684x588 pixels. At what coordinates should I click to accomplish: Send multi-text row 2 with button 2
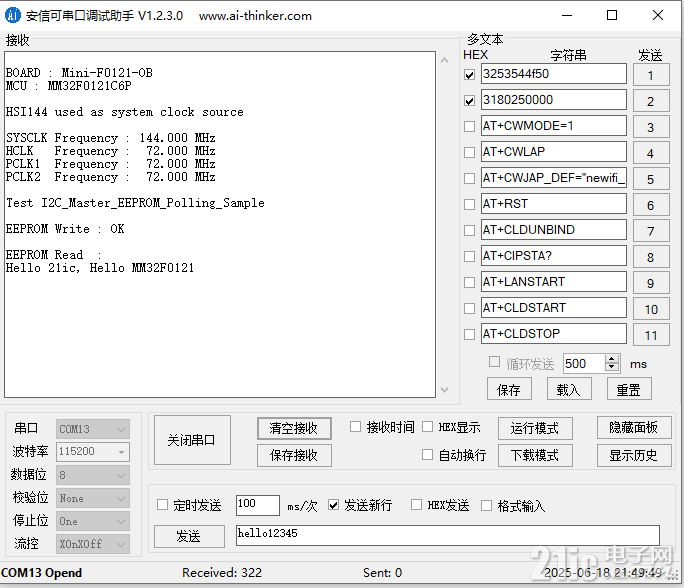tap(651, 101)
